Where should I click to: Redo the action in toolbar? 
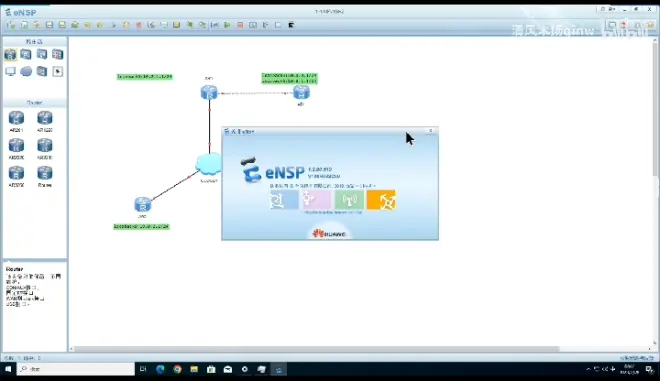pyautogui.click(x=100, y=25)
